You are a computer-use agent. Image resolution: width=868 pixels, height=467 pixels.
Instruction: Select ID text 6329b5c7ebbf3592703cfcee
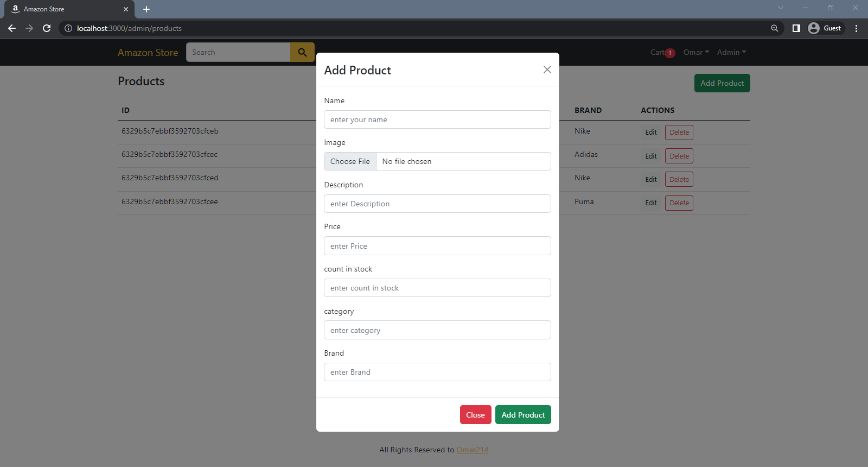point(169,201)
